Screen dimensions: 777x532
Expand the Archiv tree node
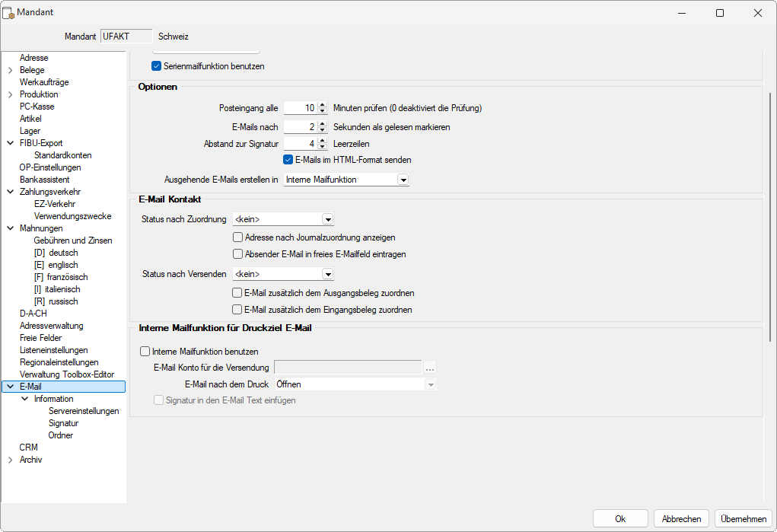(10, 460)
